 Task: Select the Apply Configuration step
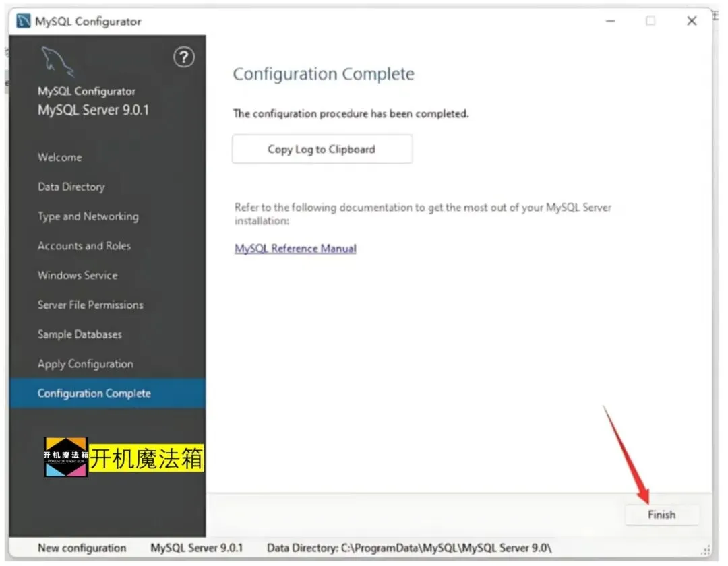click(x=86, y=364)
